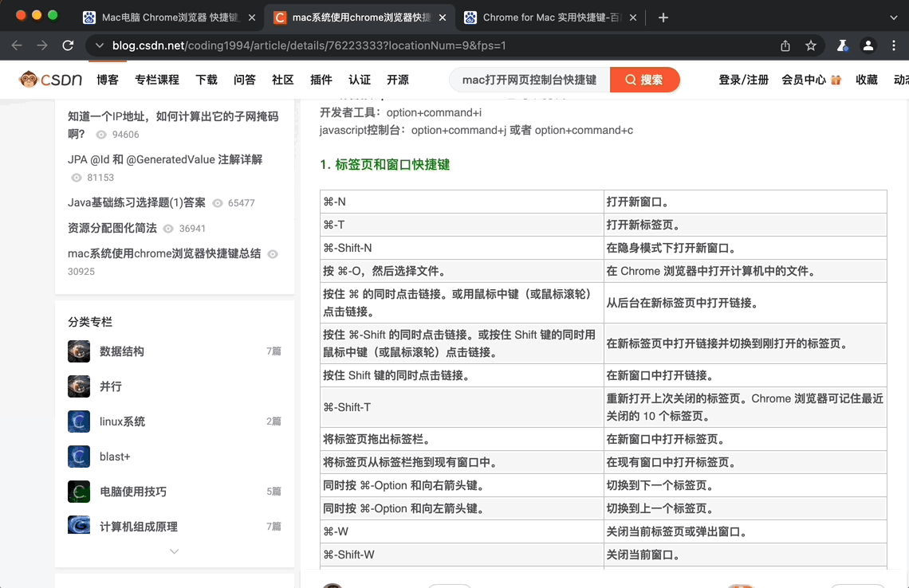Open a new browser tab

(x=663, y=18)
